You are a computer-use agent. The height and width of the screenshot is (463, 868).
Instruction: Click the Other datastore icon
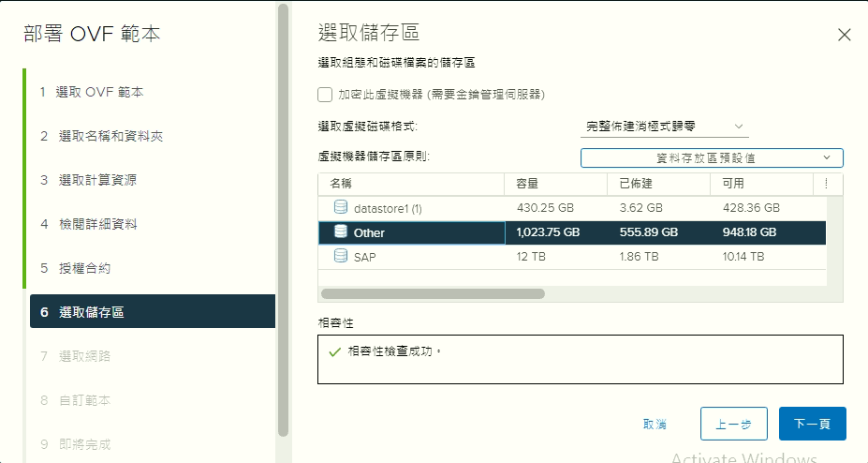(340, 232)
